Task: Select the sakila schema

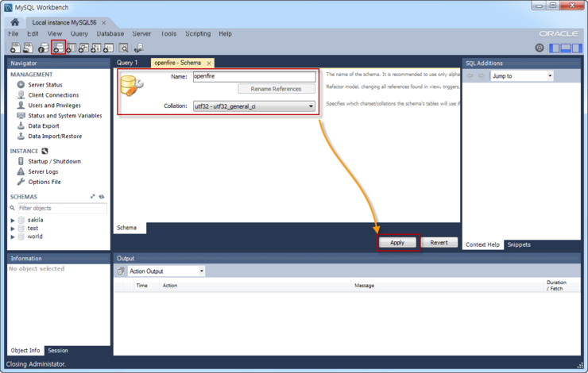Action: point(35,220)
